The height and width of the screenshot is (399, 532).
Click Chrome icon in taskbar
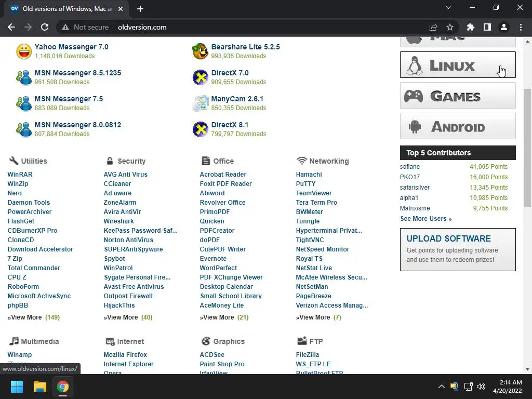coord(63,387)
